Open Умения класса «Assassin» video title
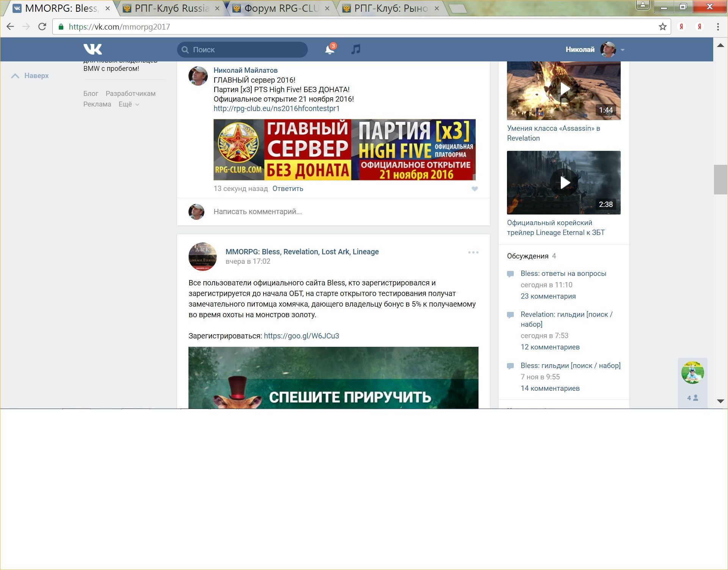 pyautogui.click(x=554, y=133)
